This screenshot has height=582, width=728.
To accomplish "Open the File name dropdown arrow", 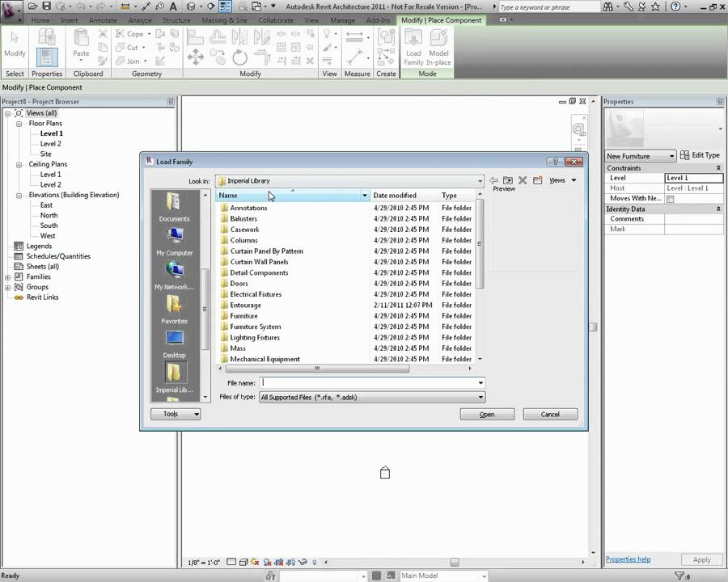I will [480, 383].
